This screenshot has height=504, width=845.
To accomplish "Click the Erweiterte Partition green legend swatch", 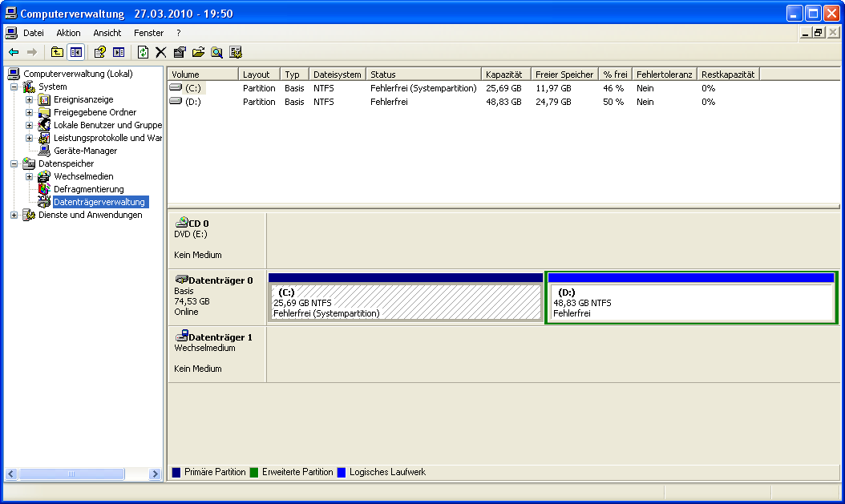I will (x=254, y=472).
